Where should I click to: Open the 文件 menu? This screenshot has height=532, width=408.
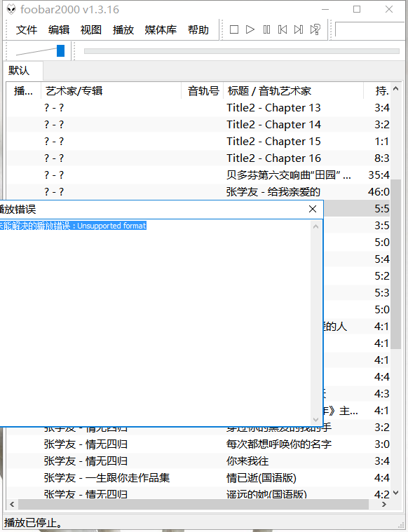pyautogui.click(x=27, y=30)
